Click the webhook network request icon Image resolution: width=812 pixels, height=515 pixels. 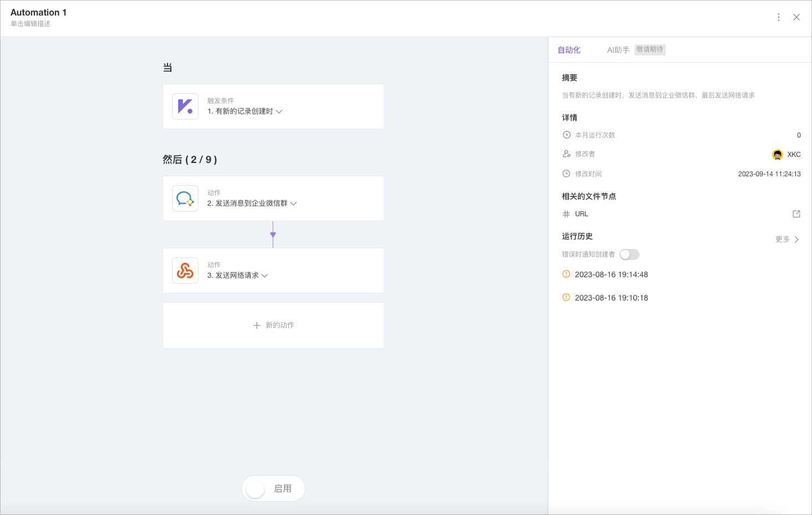(x=185, y=271)
